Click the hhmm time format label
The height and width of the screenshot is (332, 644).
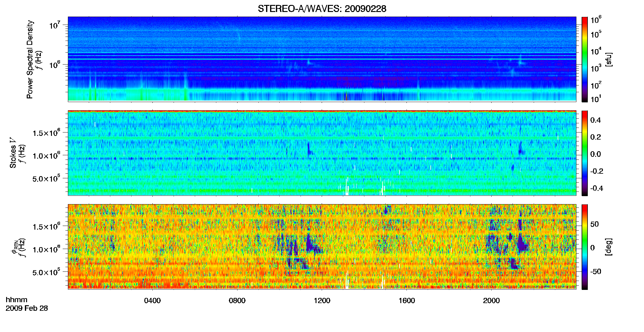point(17,300)
